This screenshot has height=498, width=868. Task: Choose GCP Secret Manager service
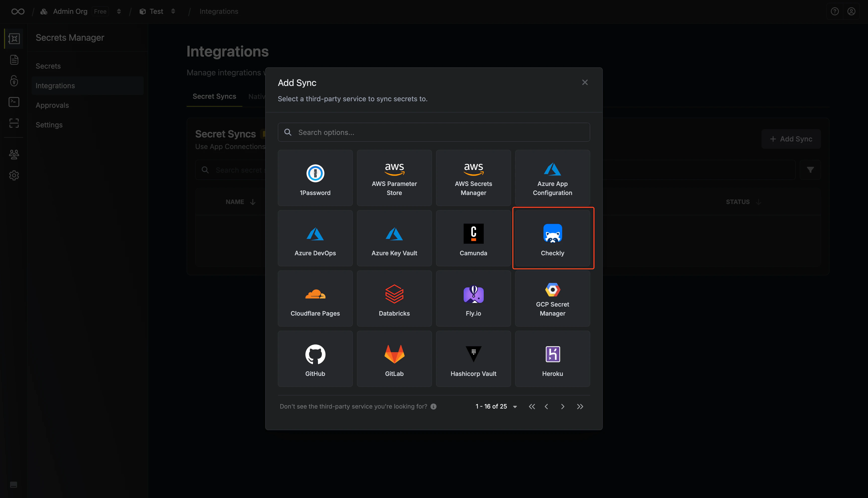click(553, 298)
